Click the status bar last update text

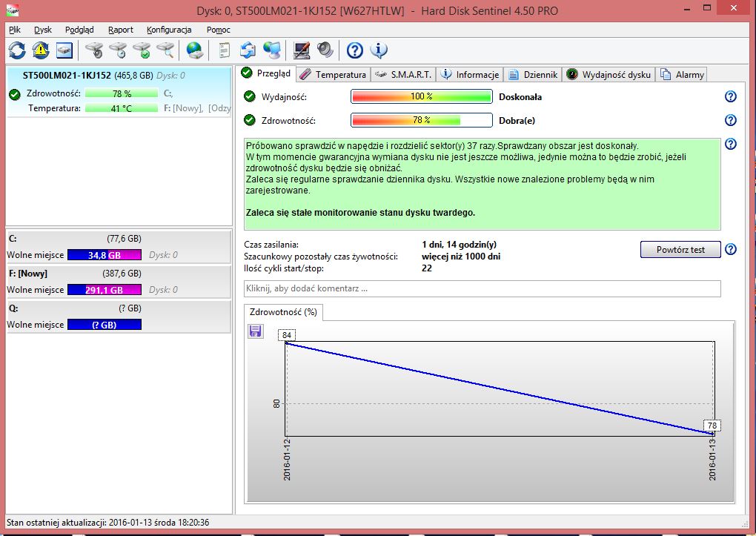(x=108, y=523)
